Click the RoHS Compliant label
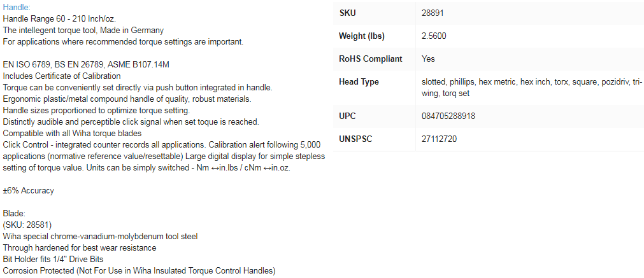This screenshot has width=644, height=278. point(370,59)
